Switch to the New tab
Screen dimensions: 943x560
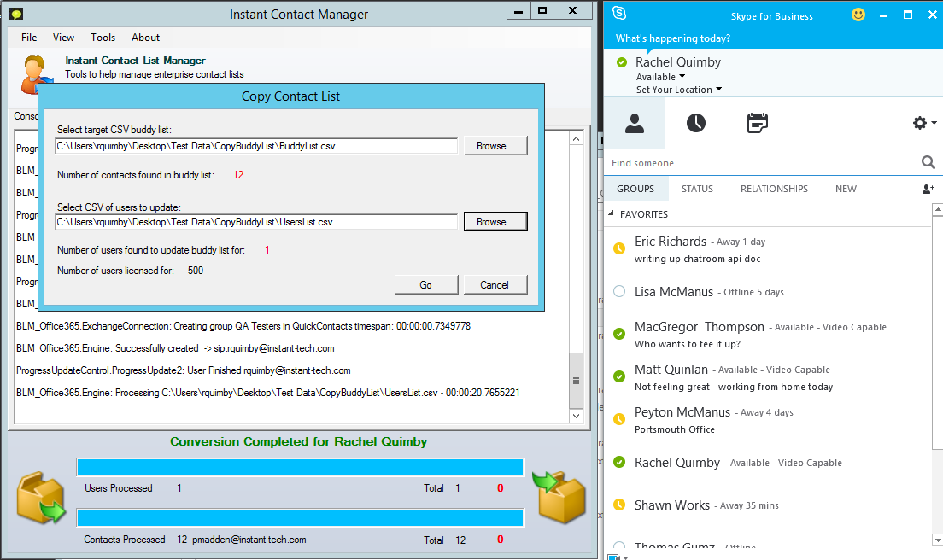coord(846,189)
